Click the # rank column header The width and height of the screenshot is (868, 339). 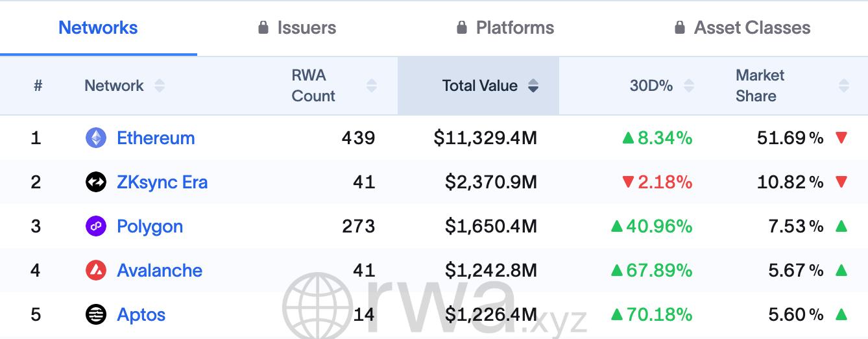point(38,86)
